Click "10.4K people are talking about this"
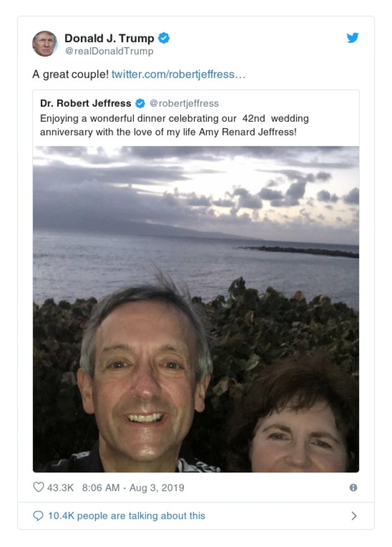The height and width of the screenshot is (547, 392). [x=126, y=516]
